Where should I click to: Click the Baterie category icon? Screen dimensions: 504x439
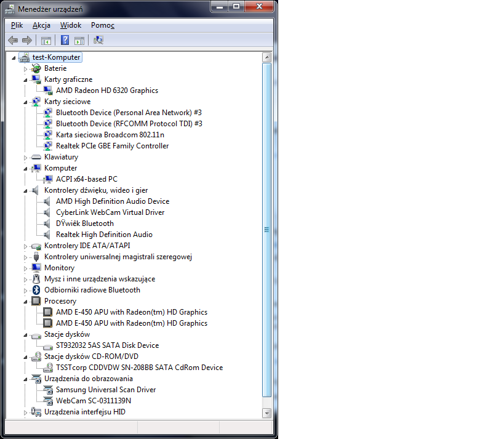point(36,68)
